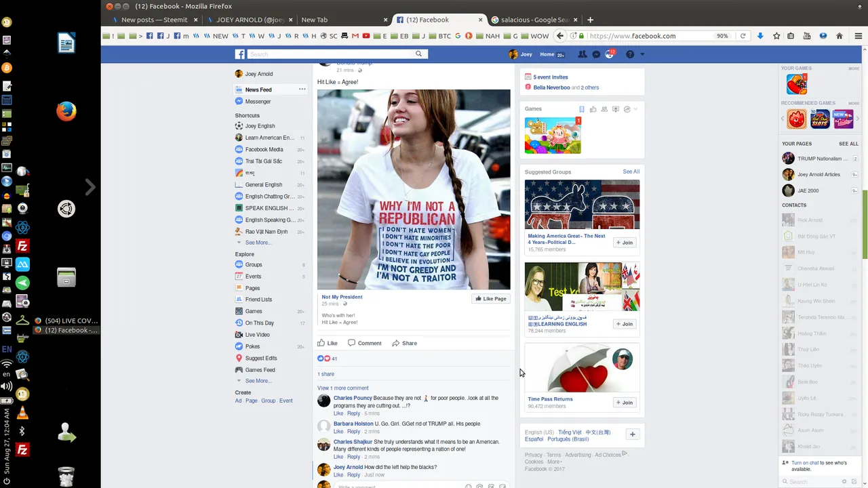
Task: Click the Games box bookmark icon
Action: [582, 109]
